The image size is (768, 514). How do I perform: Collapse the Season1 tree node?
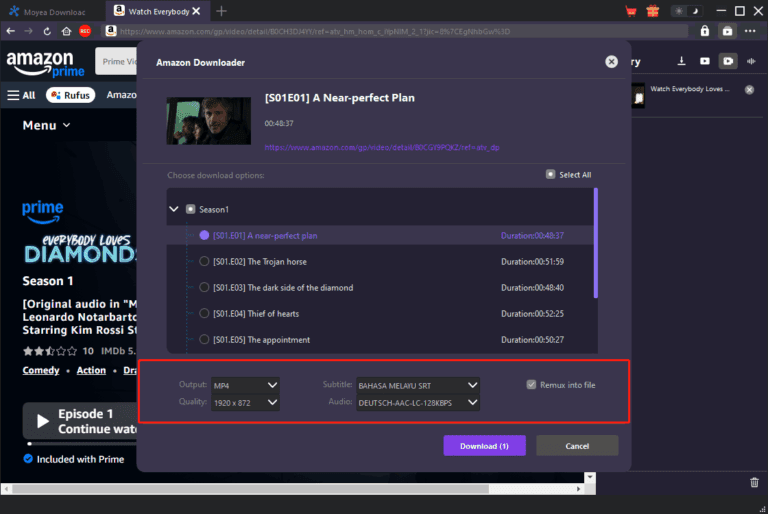click(174, 210)
